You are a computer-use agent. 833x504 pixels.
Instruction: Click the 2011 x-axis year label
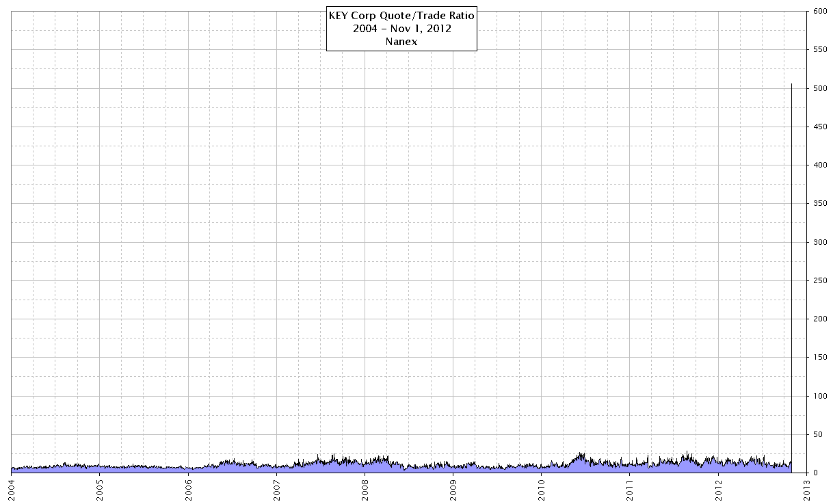coord(631,489)
